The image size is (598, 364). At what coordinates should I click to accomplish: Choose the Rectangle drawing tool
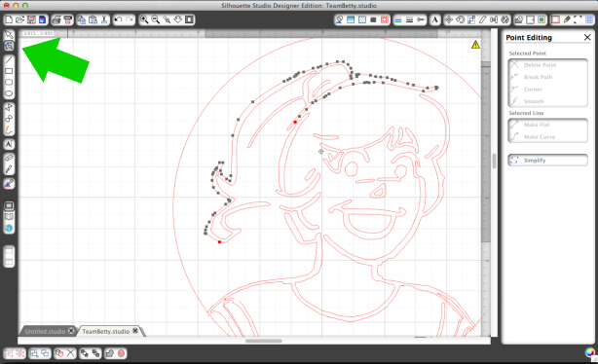click(9, 71)
